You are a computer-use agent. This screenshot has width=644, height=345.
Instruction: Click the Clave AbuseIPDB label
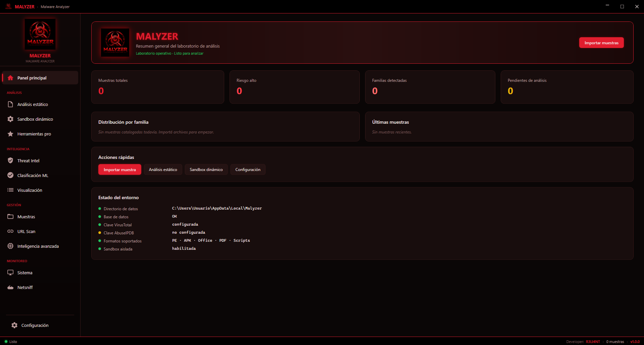tap(119, 233)
